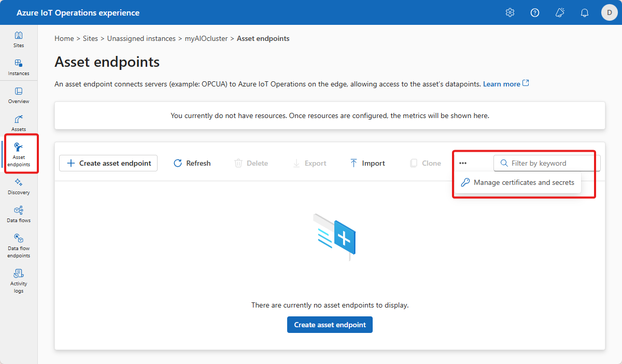Navigate to Home breadcrumb
The height and width of the screenshot is (364, 622).
(x=64, y=38)
